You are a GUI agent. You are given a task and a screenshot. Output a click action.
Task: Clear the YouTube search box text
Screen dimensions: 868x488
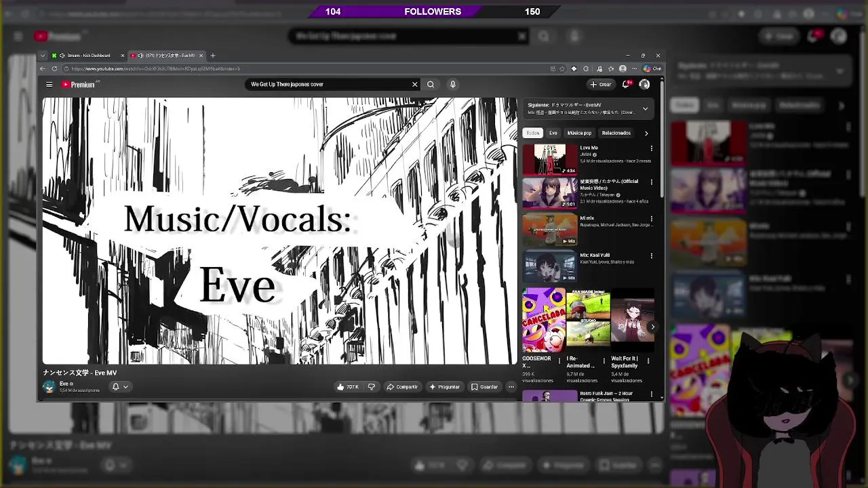pyautogui.click(x=414, y=84)
